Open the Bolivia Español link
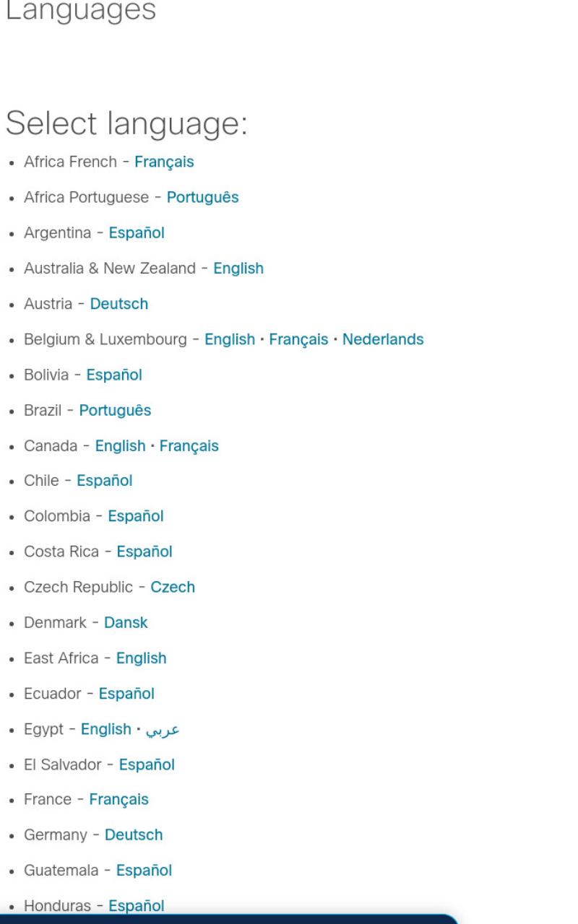578x924 pixels. point(114,375)
